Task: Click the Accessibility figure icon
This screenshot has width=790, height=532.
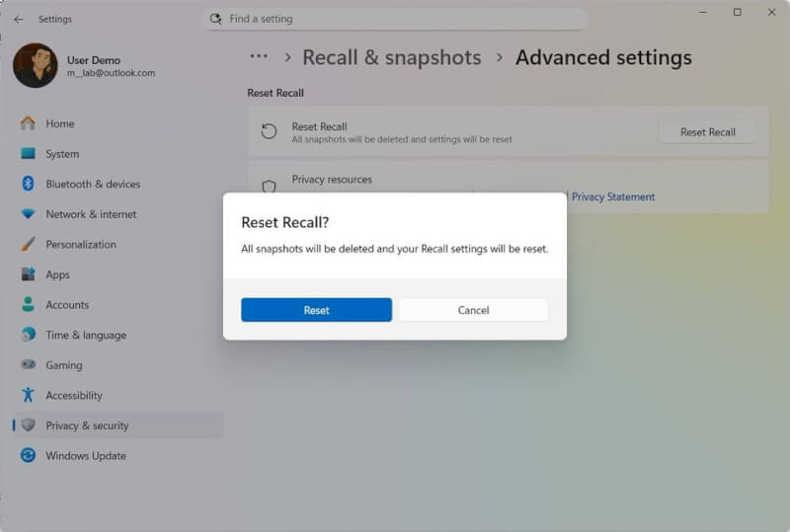Action: coord(28,395)
